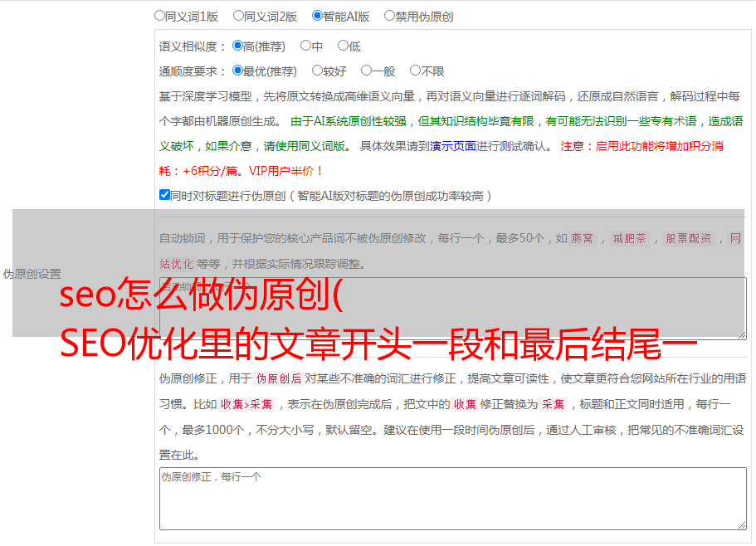Screen dimensions: 756x546
Task: Set 通顺度要求 to 不限
Action: 415,71
